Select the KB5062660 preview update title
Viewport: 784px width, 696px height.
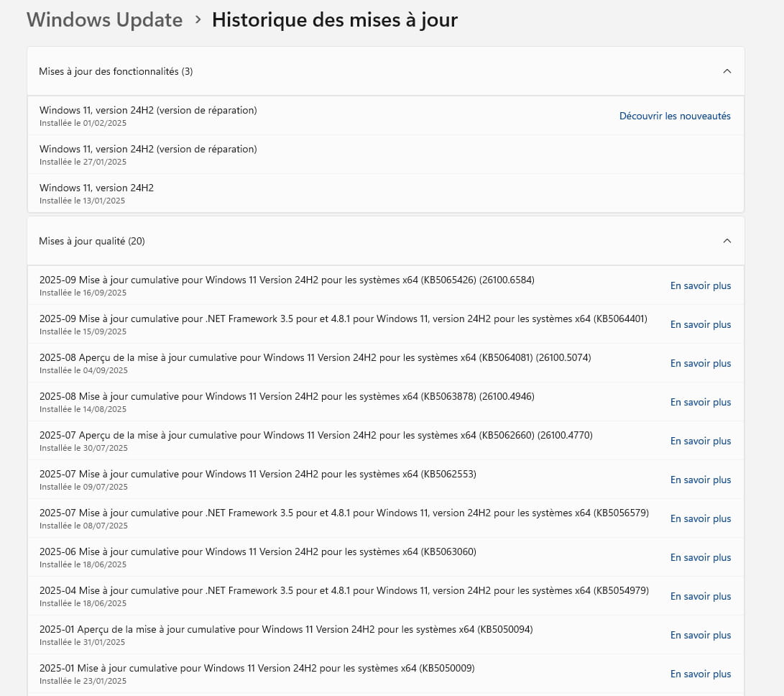pyautogui.click(x=316, y=435)
